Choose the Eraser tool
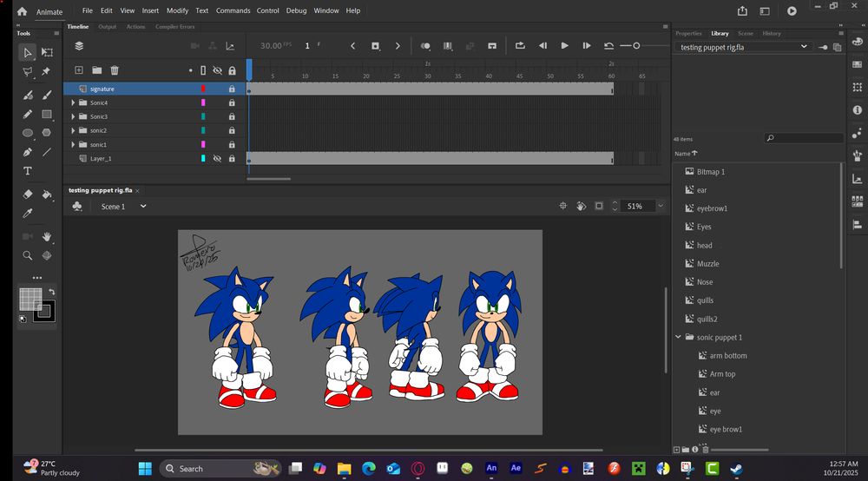Image resolution: width=868 pixels, height=481 pixels. [x=28, y=194]
